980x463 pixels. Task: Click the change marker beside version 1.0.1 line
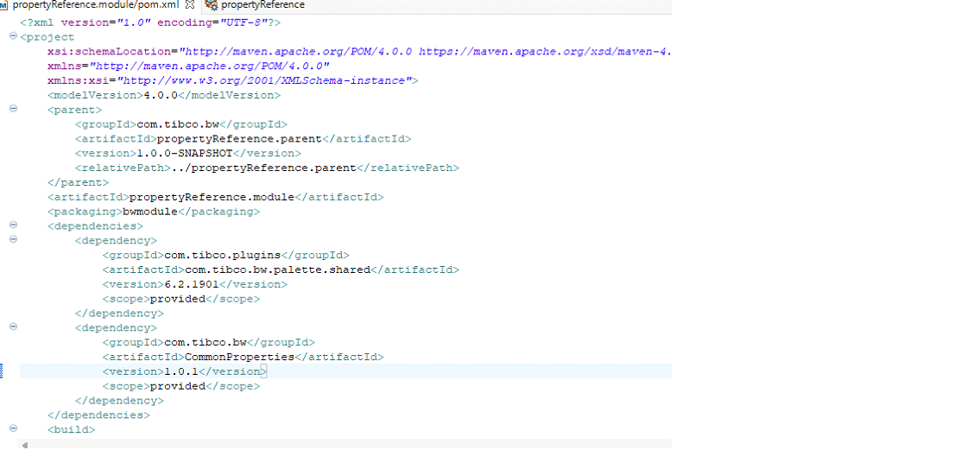pos(2,371)
